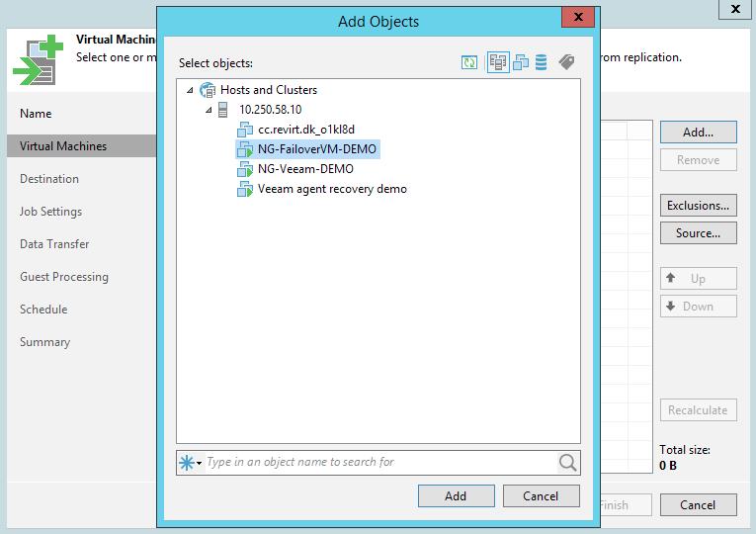Go to the Guest Processing wizard step
This screenshot has height=534, width=756.
64,277
